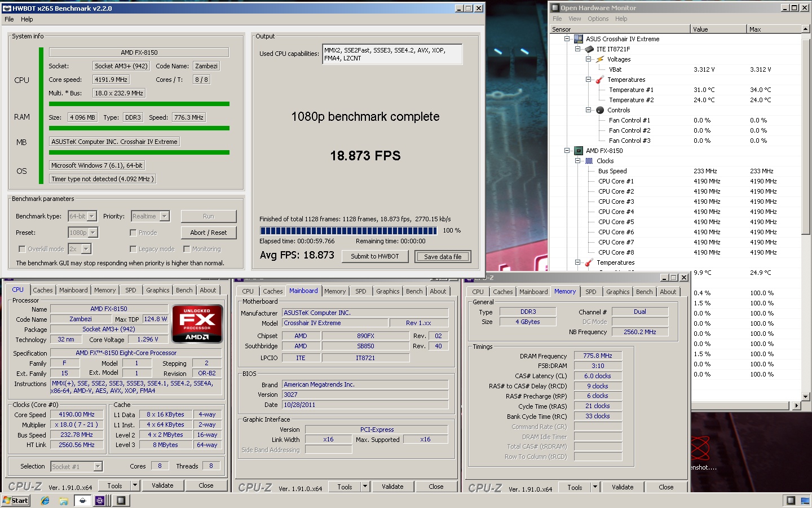
Task: Open Help menu in HWBOT x265 Benchmark
Action: 27,19
